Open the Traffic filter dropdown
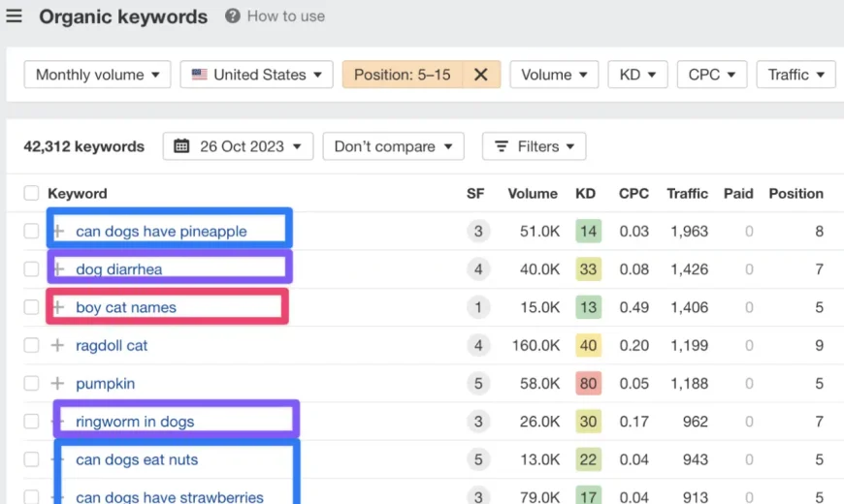 796,75
